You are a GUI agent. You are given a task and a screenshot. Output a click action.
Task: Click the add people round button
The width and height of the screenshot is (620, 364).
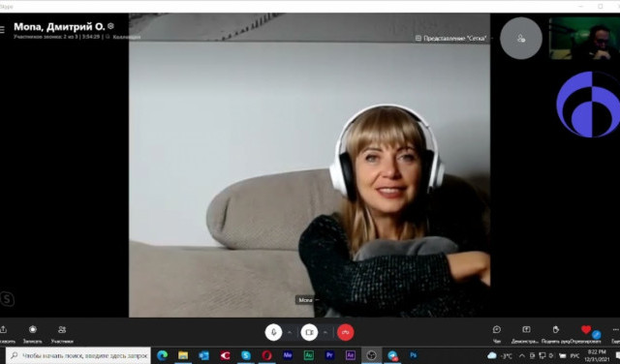click(521, 39)
